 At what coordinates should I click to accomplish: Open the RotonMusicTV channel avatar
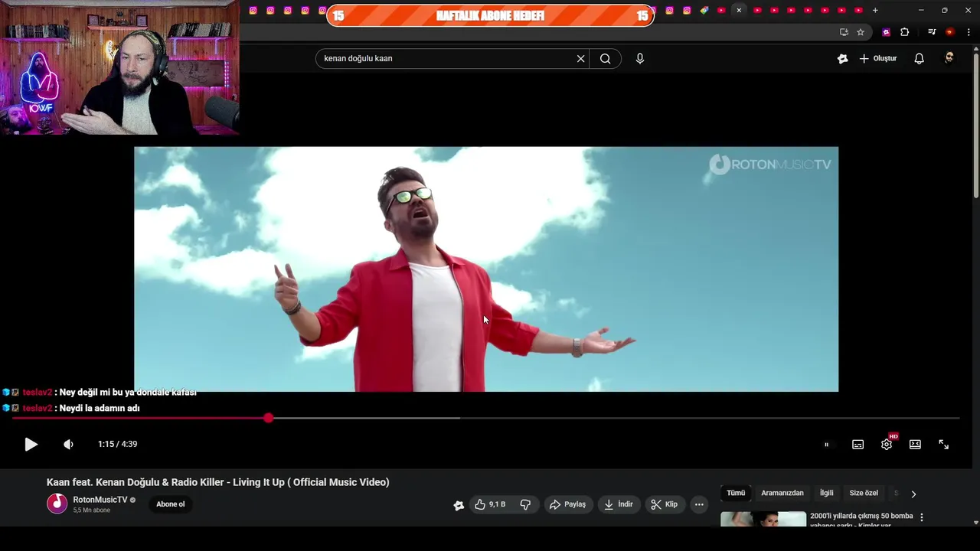[x=57, y=504]
